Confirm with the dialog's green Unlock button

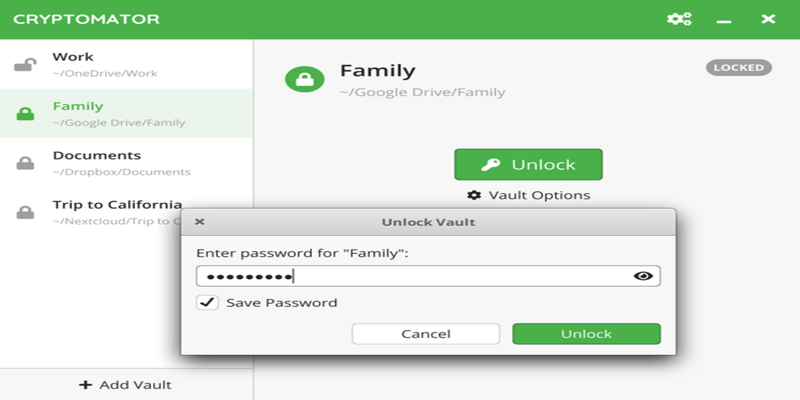click(586, 334)
